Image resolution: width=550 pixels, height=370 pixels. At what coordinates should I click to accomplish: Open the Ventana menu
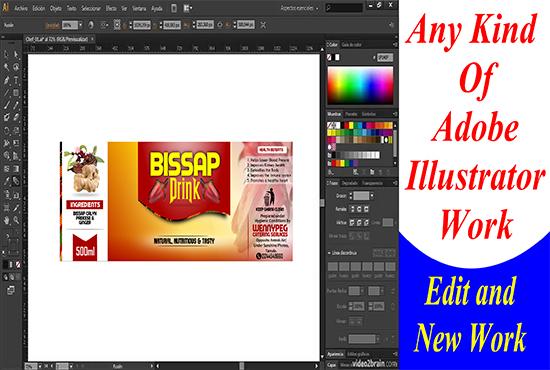[139, 8]
